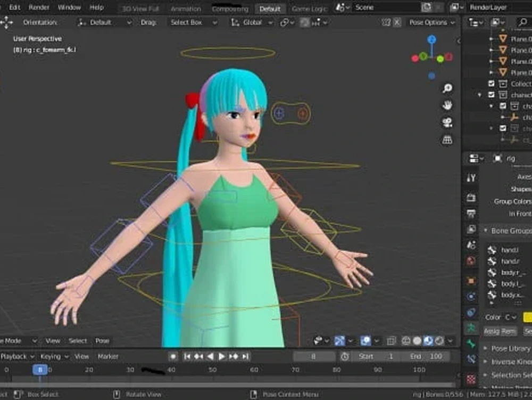Toggle the show gizmo button
Image resolution: width=532 pixels, height=400 pixels.
point(339,340)
